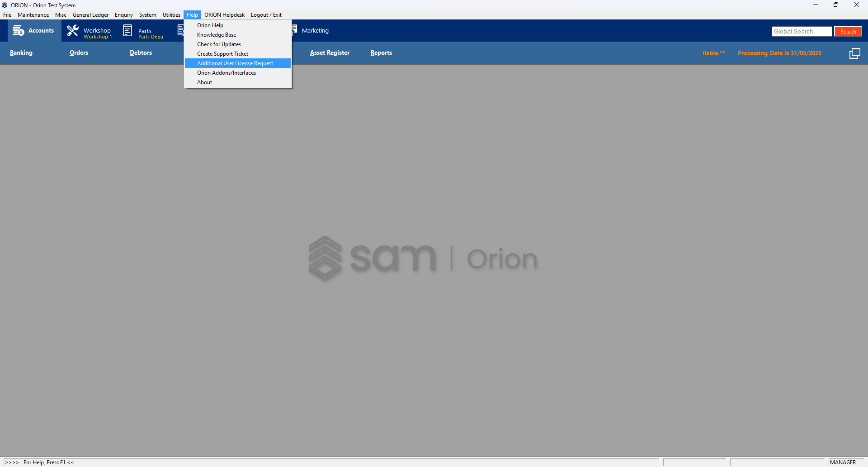Open the Misc menu

(x=61, y=14)
